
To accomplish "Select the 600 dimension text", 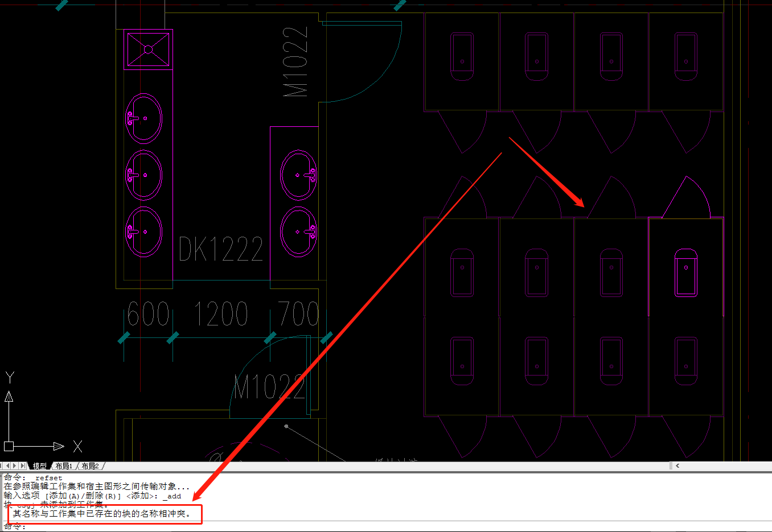I will pyautogui.click(x=148, y=314).
